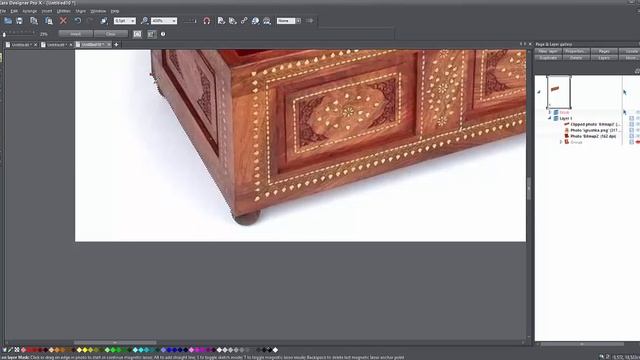The height and width of the screenshot is (360, 640).
Task: Close the active third document tab
Action: 109,44
